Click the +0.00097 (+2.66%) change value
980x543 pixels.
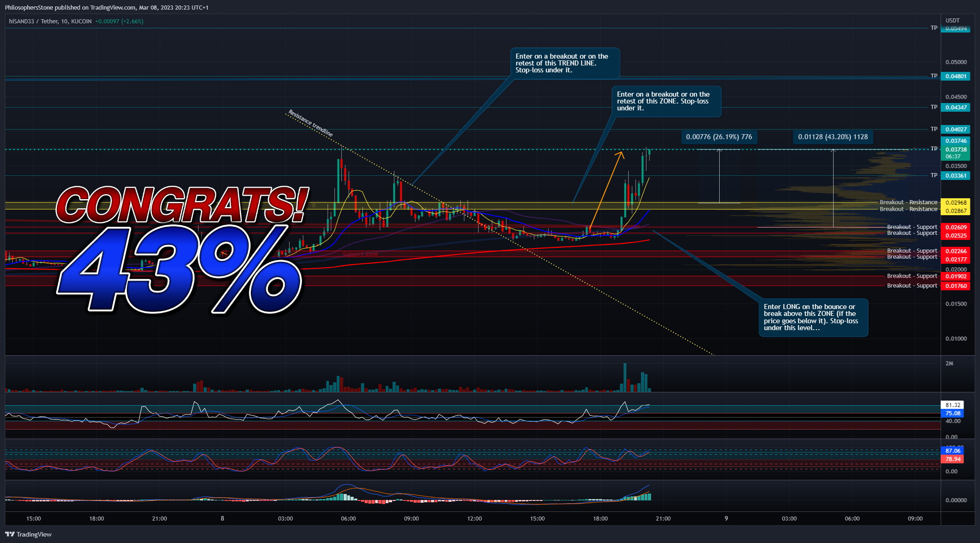click(119, 22)
